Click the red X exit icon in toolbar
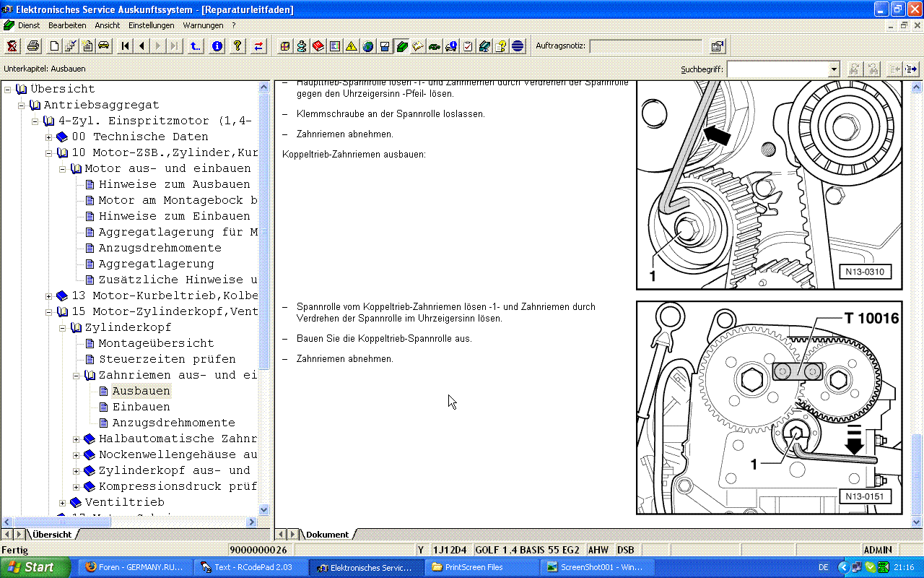This screenshot has width=924, height=578. click(12, 46)
